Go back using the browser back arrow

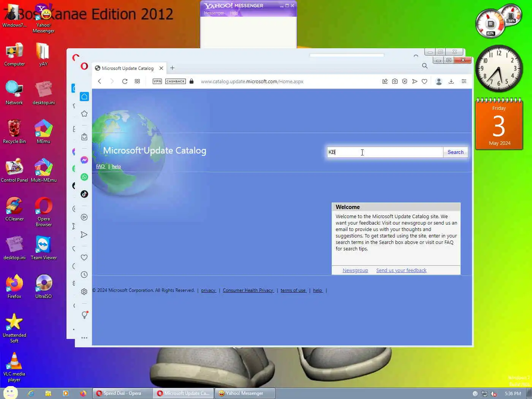click(100, 81)
